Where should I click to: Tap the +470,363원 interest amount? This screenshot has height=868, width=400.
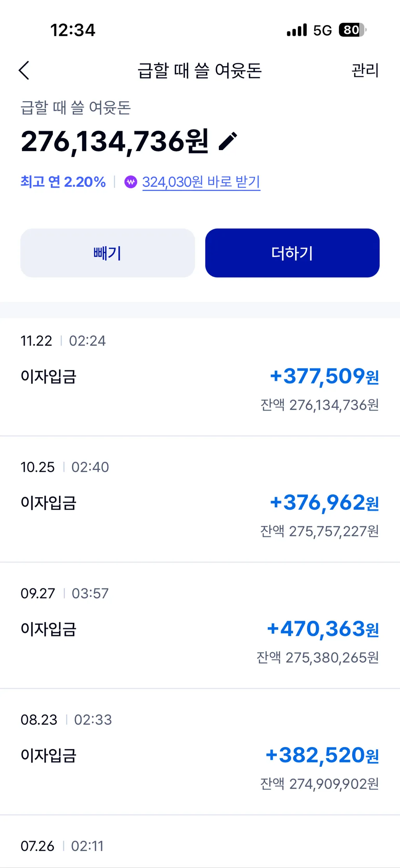[323, 629]
